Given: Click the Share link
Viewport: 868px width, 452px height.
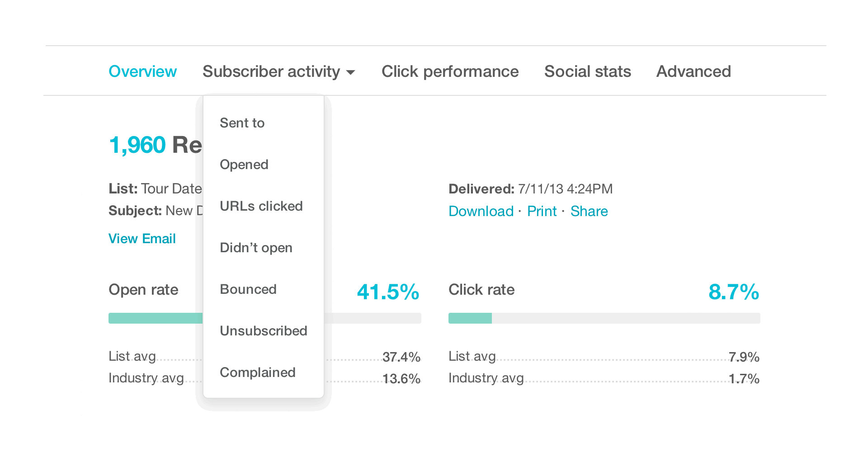Looking at the screenshot, I should 589,211.
